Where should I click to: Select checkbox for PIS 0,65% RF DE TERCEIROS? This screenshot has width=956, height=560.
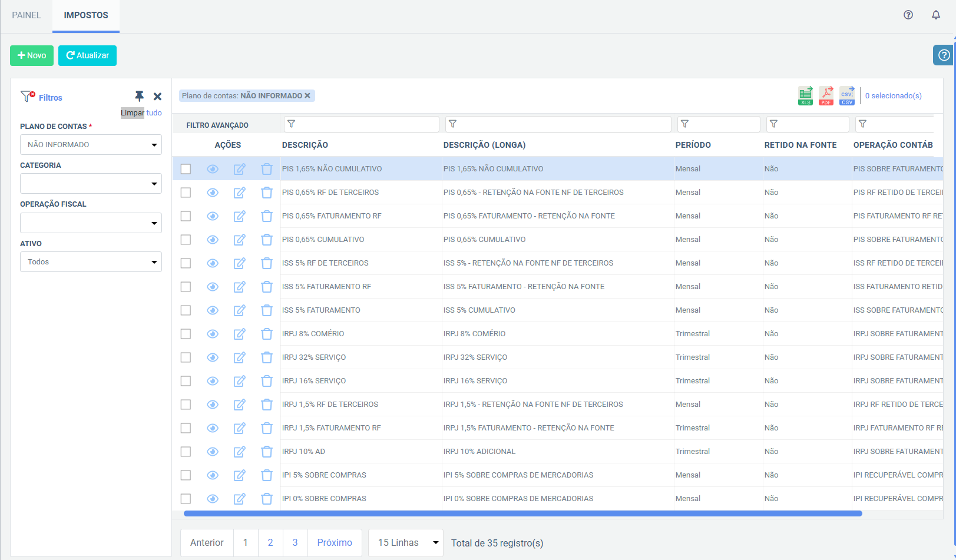[x=186, y=193]
